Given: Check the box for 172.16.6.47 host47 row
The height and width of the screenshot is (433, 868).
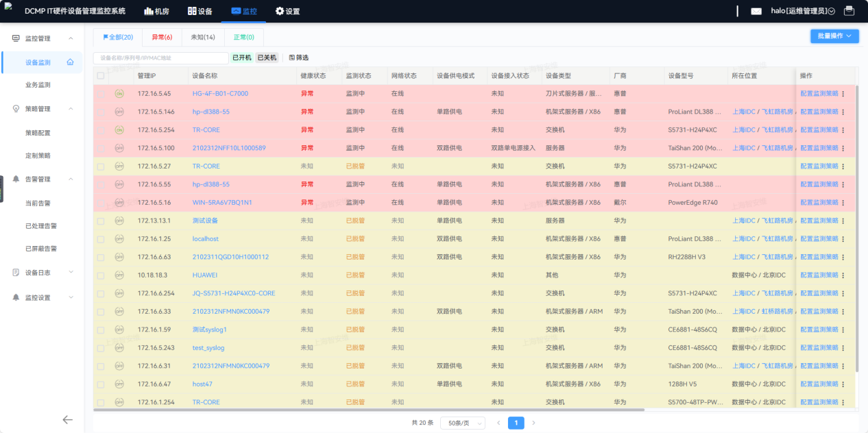Looking at the screenshot, I should [x=101, y=384].
